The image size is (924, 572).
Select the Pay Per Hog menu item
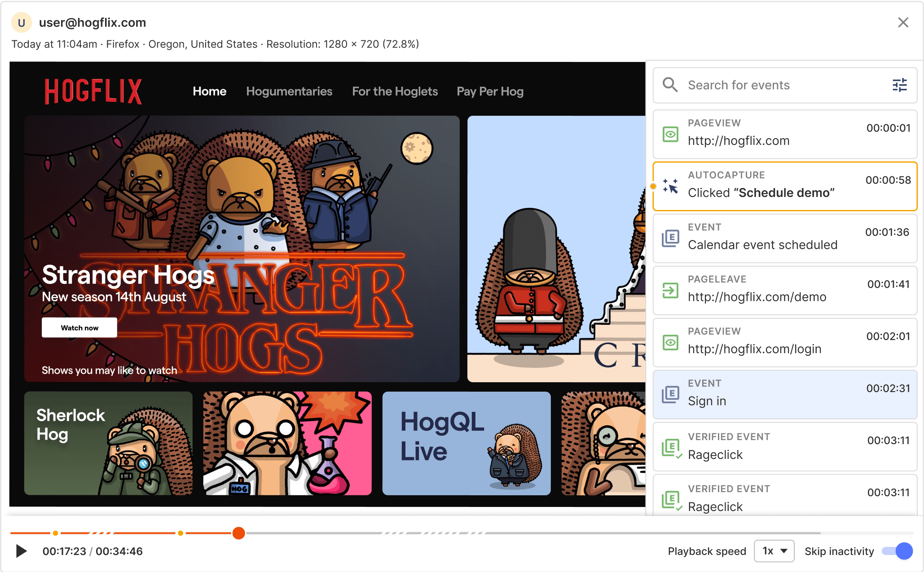point(491,92)
